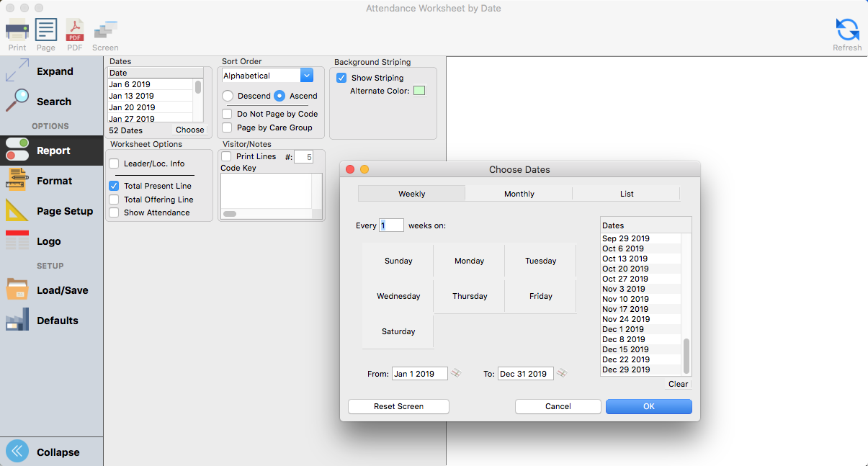Image resolution: width=868 pixels, height=466 pixels.
Task: Open the Alphabetical sort order dropdown
Action: click(x=306, y=76)
